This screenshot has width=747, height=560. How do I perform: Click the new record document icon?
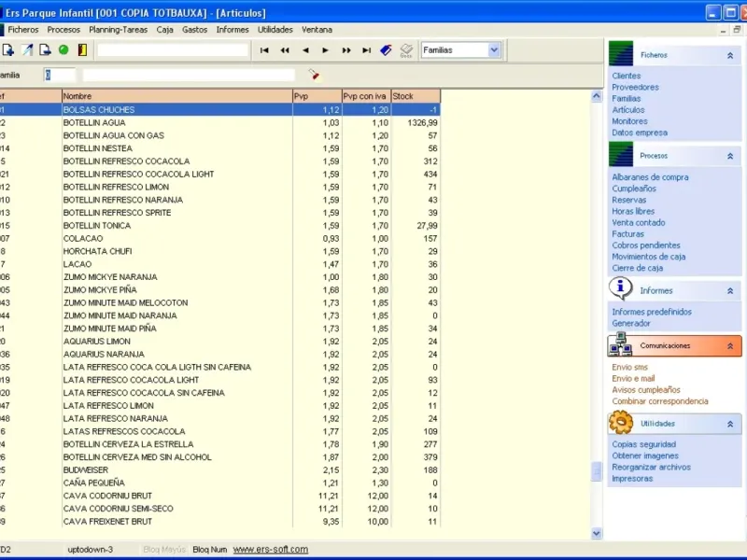8,50
